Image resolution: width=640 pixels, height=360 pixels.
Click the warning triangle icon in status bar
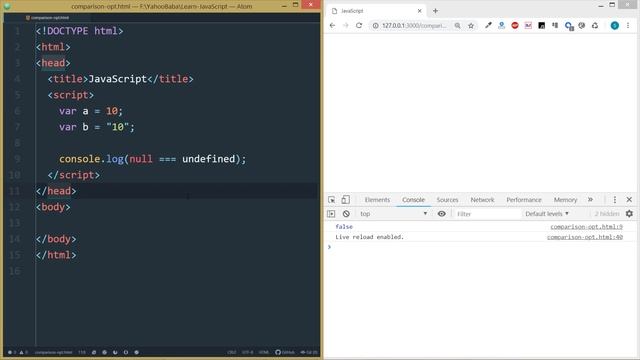click(x=23, y=352)
